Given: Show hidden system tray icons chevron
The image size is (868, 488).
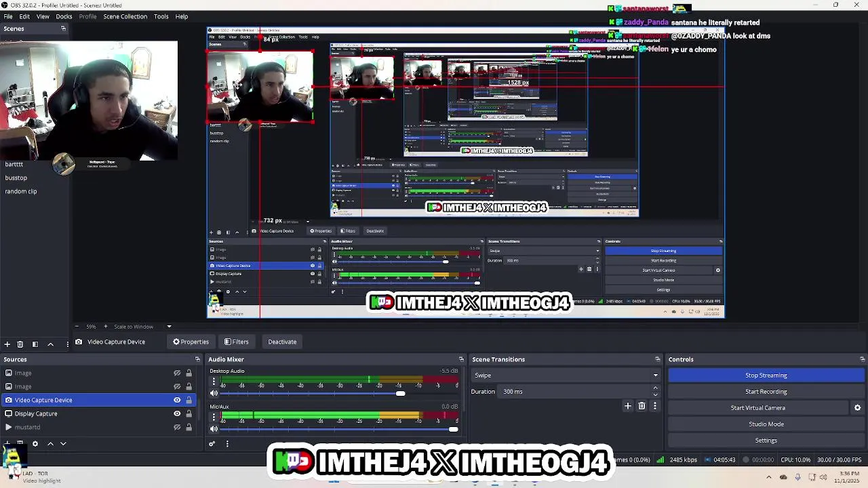Looking at the screenshot, I should click(x=768, y=477).
